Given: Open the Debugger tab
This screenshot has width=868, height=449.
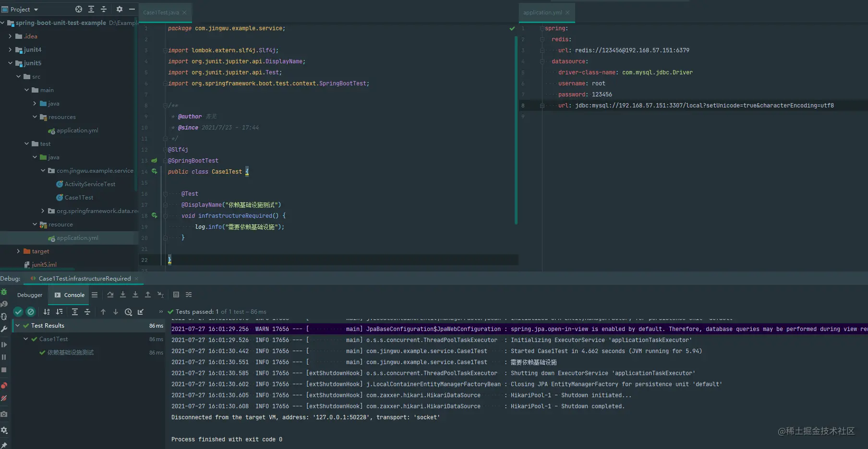Looking at the screenshot, I should [30, 295].
